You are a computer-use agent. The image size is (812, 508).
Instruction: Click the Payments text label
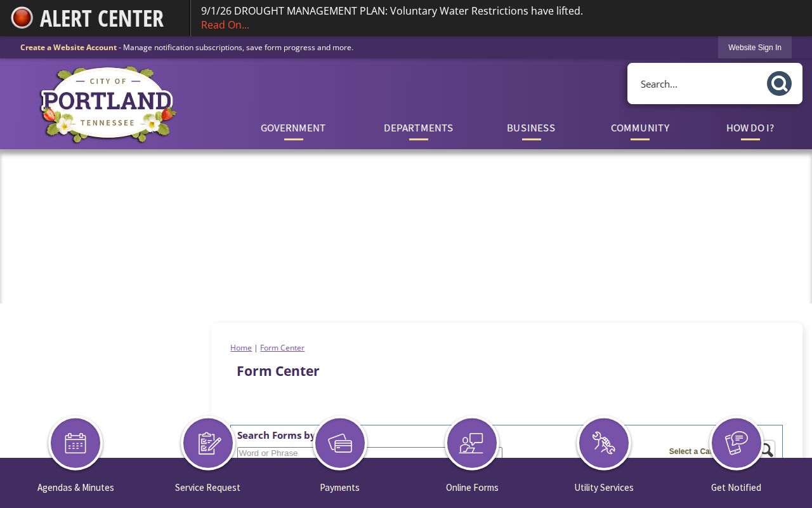pos(339,488)
